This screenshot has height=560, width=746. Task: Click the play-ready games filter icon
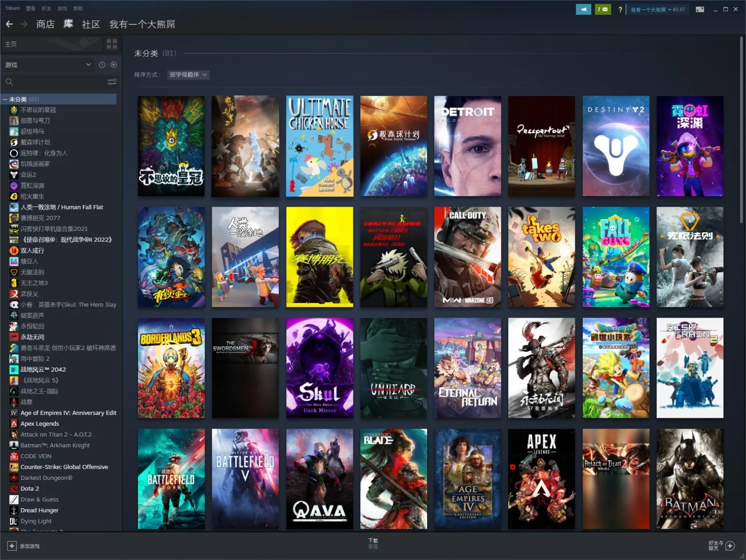point(114,65)
